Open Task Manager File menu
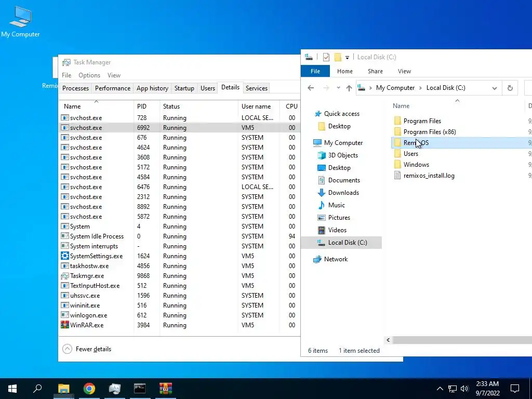Screen dimensions: 532x399 66,75
